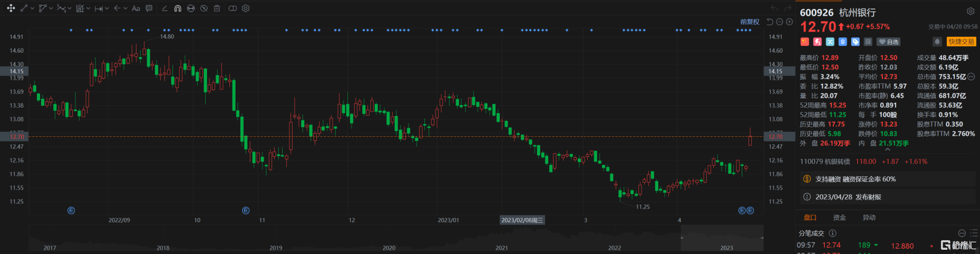Select the comment bubble annotation tool
Screen dimensions: 980x254
point(149,8)
